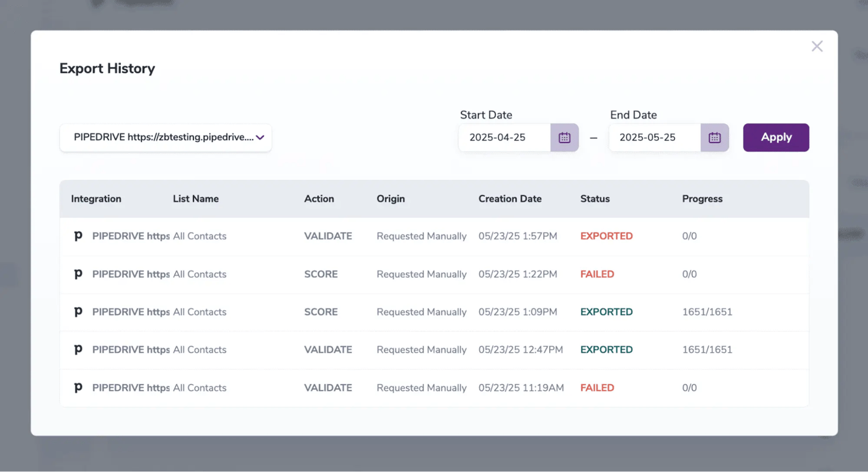868x472 pixels.
Task: Click the 1651/1651 progress in SCORE row
Action: point(707,312)
